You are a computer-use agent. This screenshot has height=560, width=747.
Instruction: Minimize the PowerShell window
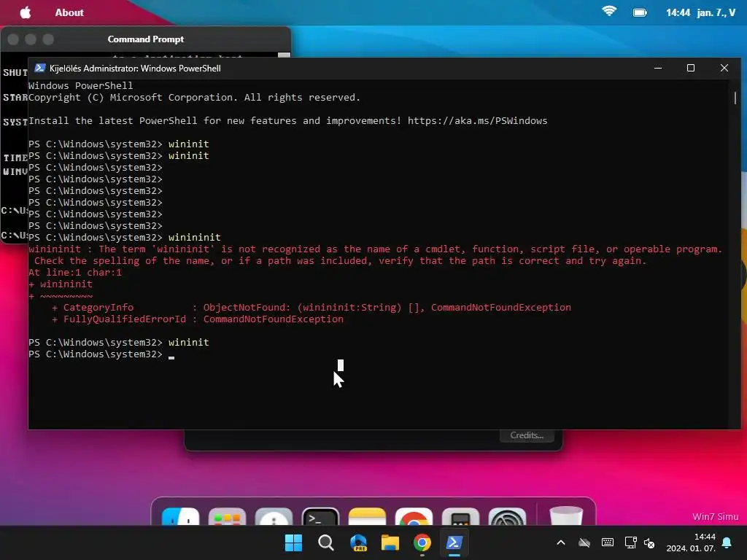coord(658,68)
